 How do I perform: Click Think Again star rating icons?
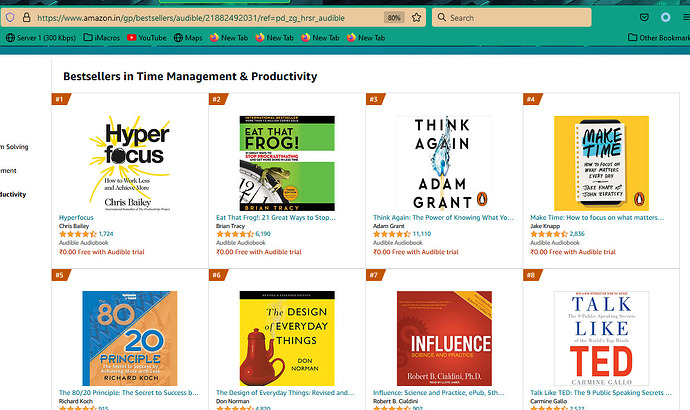(x=392, y=234)
